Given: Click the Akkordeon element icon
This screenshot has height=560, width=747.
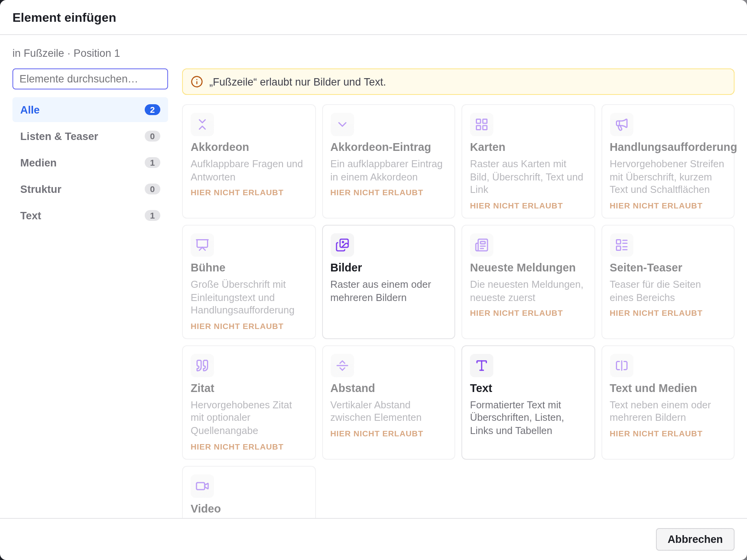Looking at the screenshot, I should pos(202,124).
